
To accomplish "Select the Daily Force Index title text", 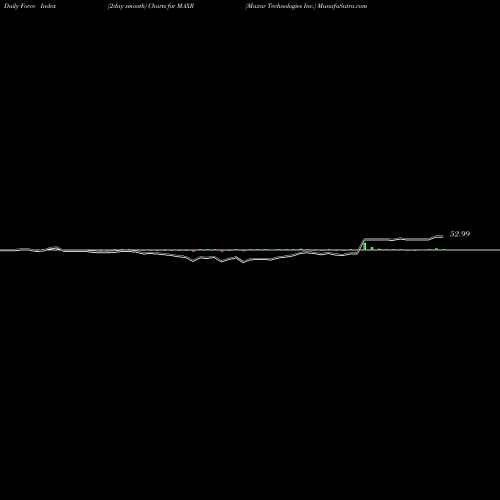I will coord(30,6).
